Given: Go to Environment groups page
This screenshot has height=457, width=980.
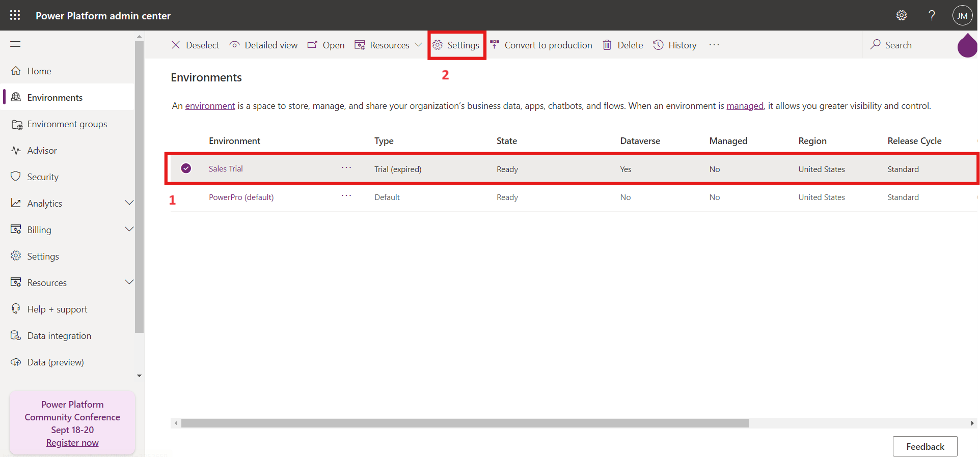Looking at the screenshot, I should [x=67, y=124].
